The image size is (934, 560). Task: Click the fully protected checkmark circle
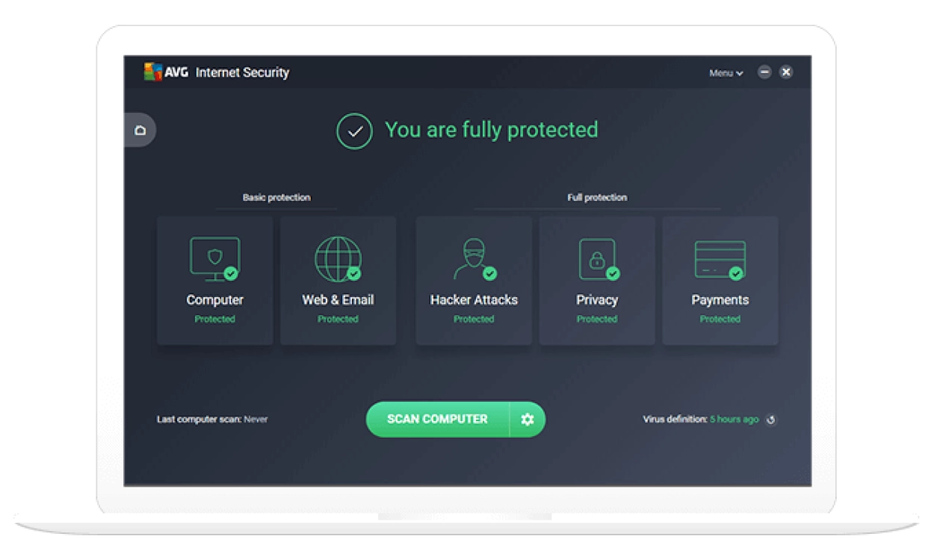354,131
